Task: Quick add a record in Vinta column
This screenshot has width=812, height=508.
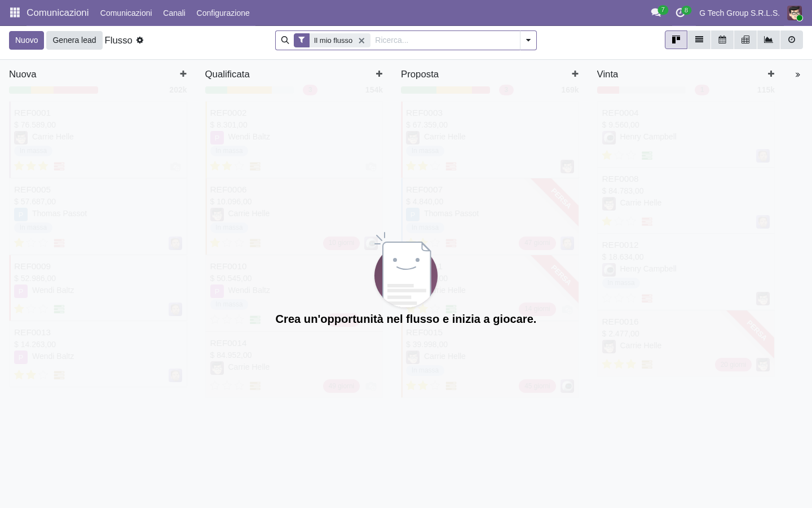Action: point(771,74)
